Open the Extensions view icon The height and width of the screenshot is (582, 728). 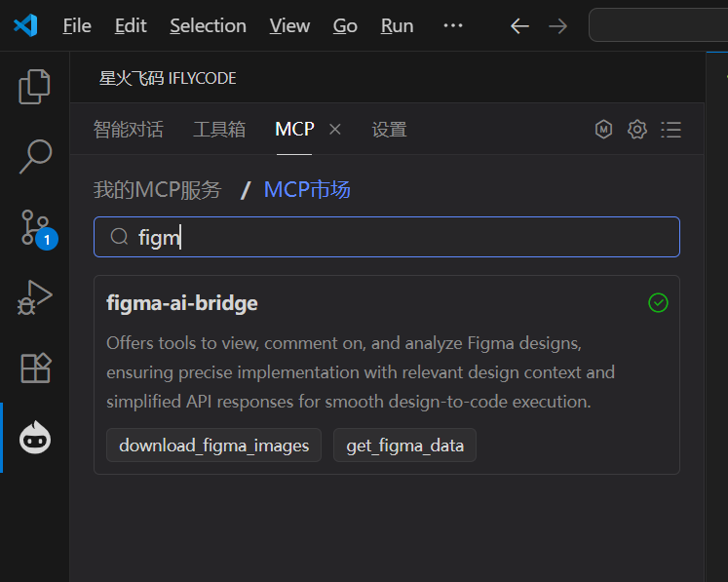(x=35, y=368)
